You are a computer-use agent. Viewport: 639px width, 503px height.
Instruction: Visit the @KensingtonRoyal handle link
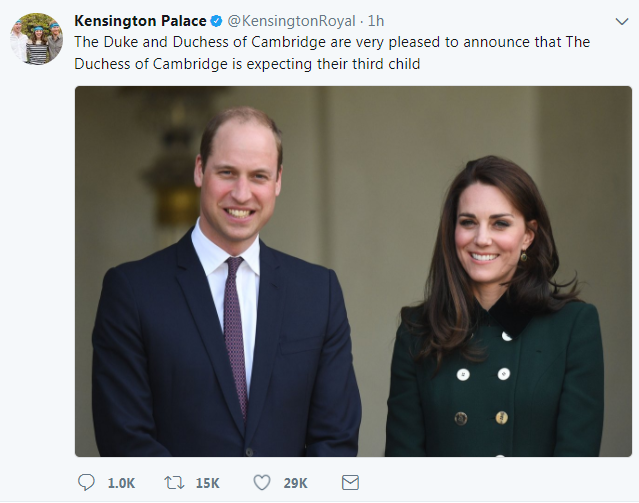[x=291, y=21]
